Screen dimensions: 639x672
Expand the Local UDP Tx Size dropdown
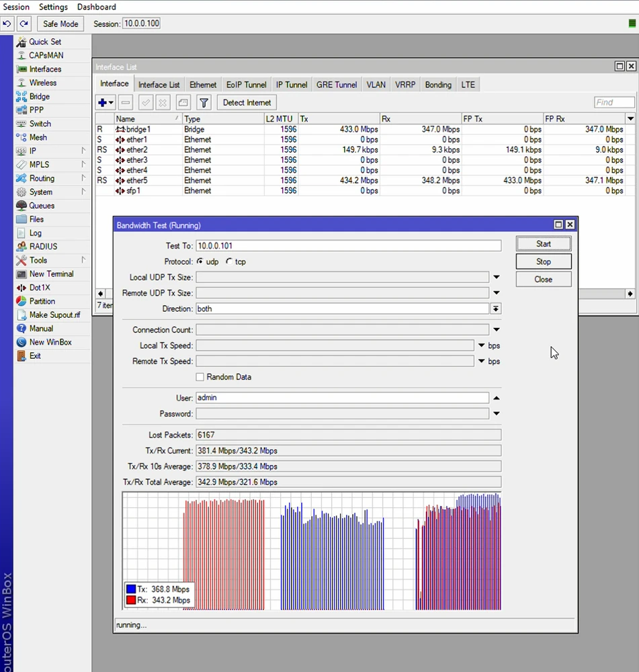point(496,277)
